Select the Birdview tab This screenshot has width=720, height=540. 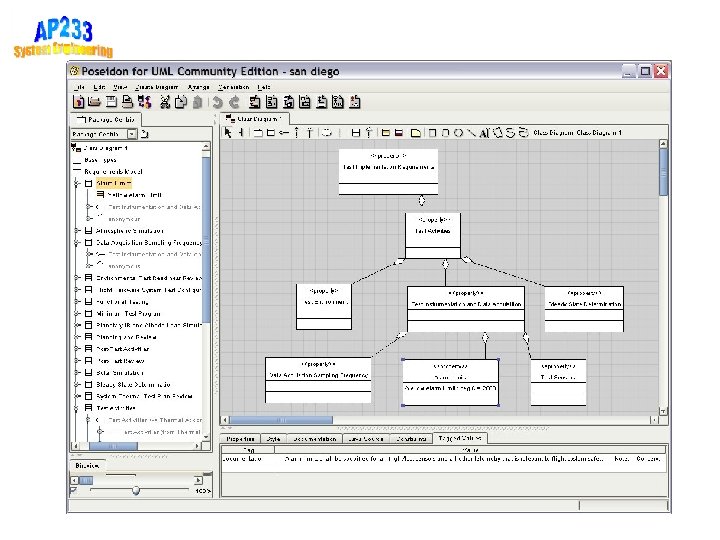coord(87,466)
